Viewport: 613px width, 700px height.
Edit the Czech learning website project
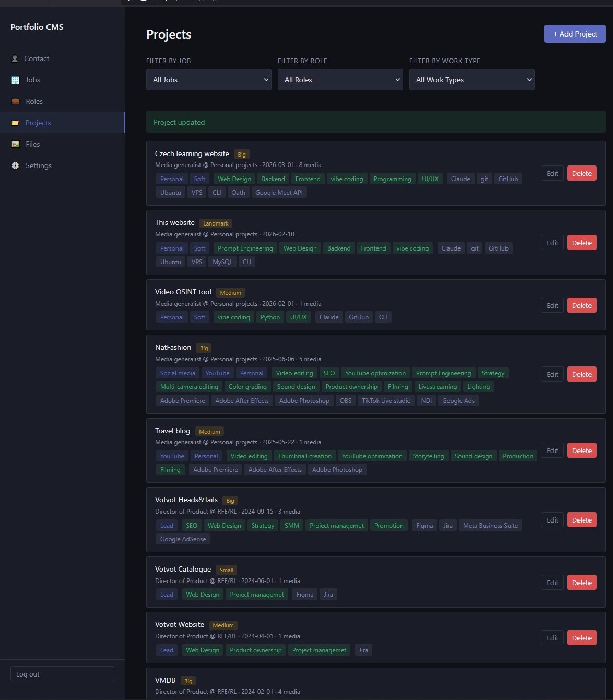pyautogui.click(x=552, y=174)
